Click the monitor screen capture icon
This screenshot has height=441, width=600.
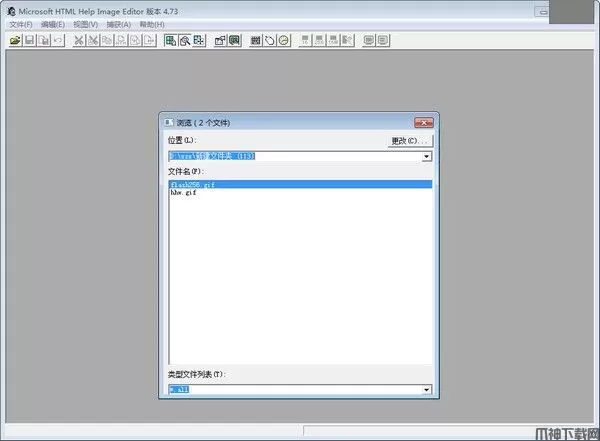(233, 40)
